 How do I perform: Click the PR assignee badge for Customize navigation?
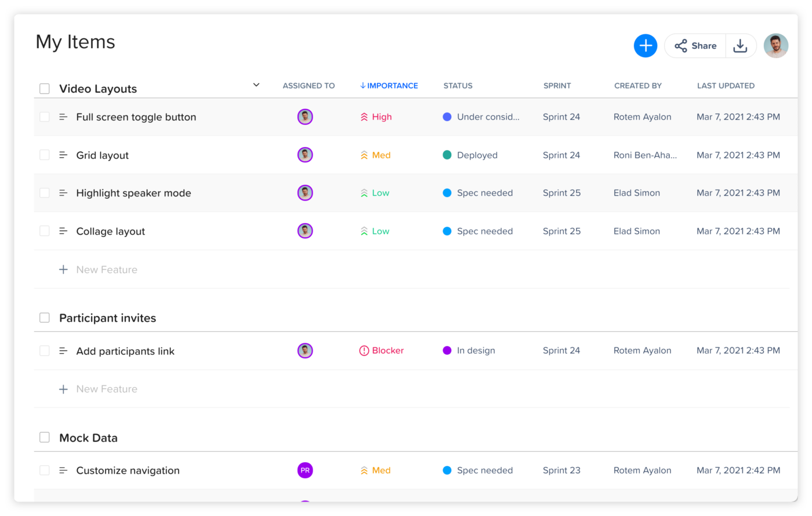tap(305, 470)
